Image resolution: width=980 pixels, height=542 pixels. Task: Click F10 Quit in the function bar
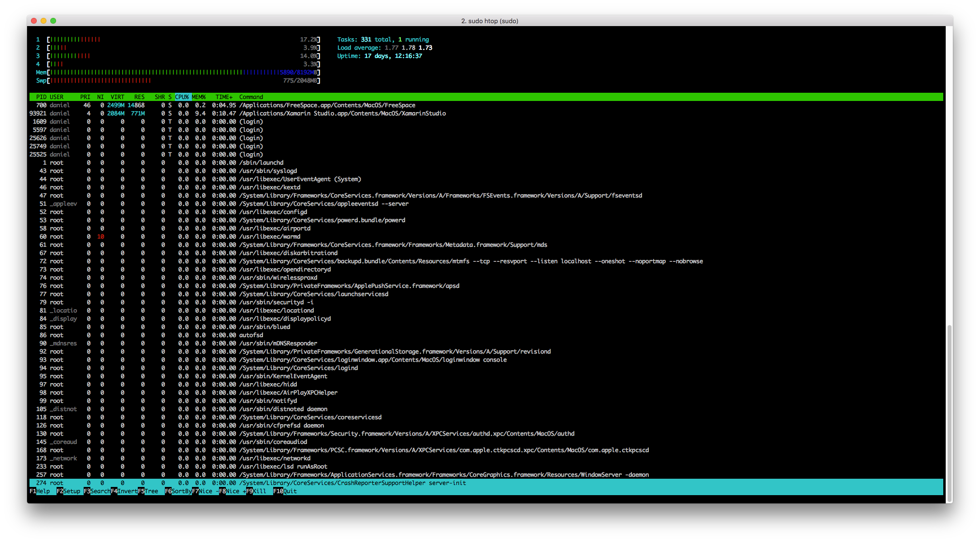point(285,491)
